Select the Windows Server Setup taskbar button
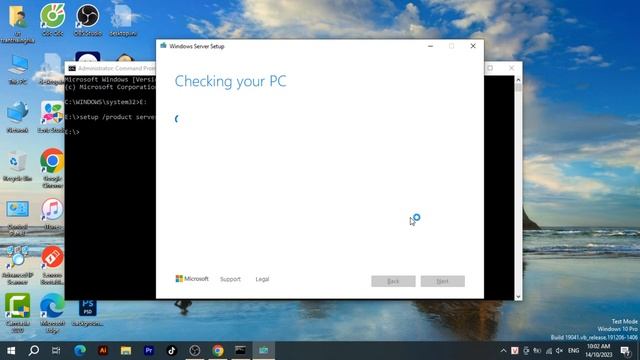The height and width of the screenshot is (360, 640). coord(264,351)
